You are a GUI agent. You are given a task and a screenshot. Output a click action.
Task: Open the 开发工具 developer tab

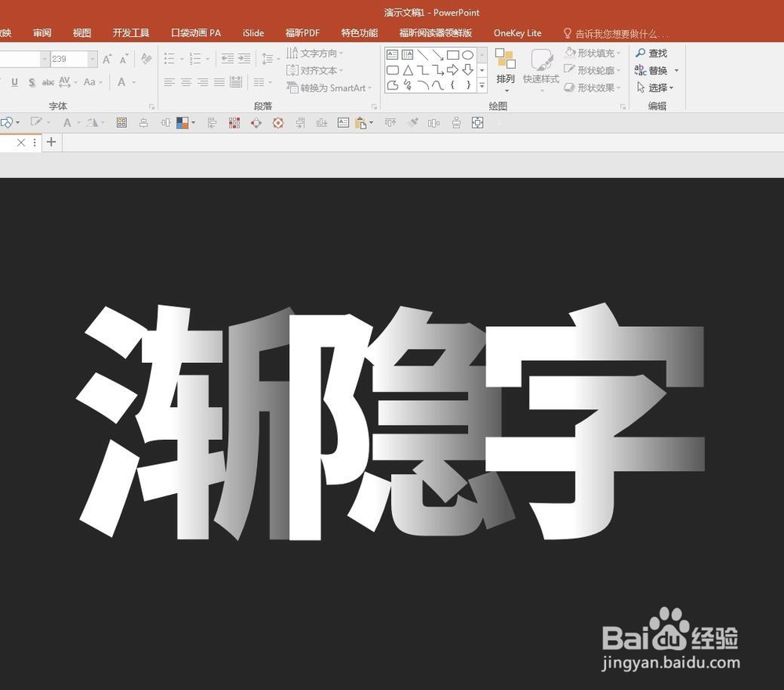click(x=131, y=33)
